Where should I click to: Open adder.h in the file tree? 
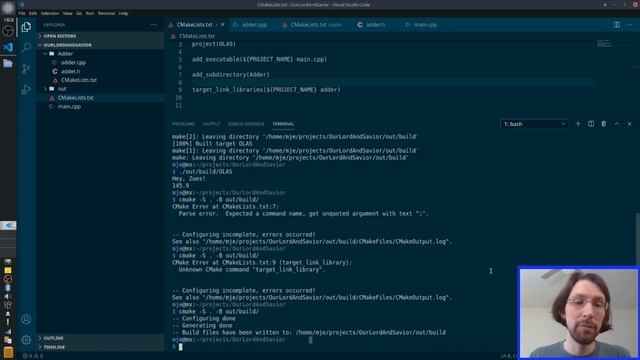click(71, 71)
